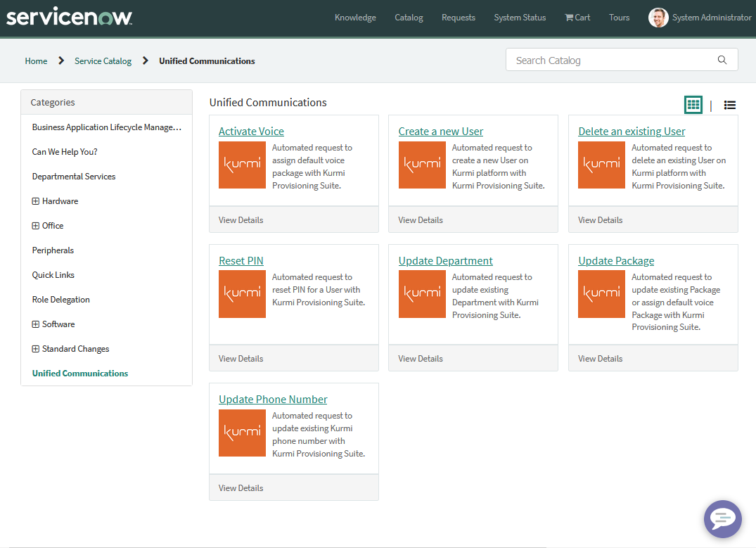Switch to grid card view
The height and width of the screenshot is (548, 756).
click(693, 105)
